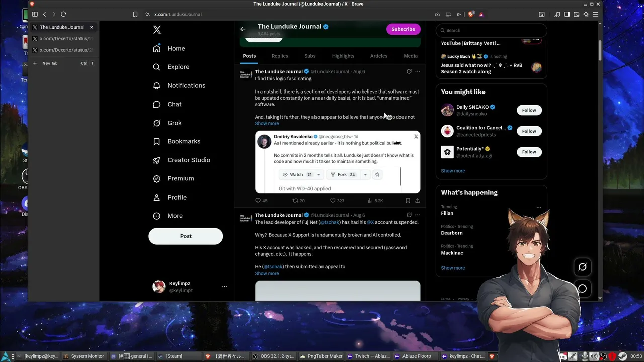The height and width of the screenshot is (362, 644).
Task: Open more options on the FujiNet post
Action: (418, 215)
